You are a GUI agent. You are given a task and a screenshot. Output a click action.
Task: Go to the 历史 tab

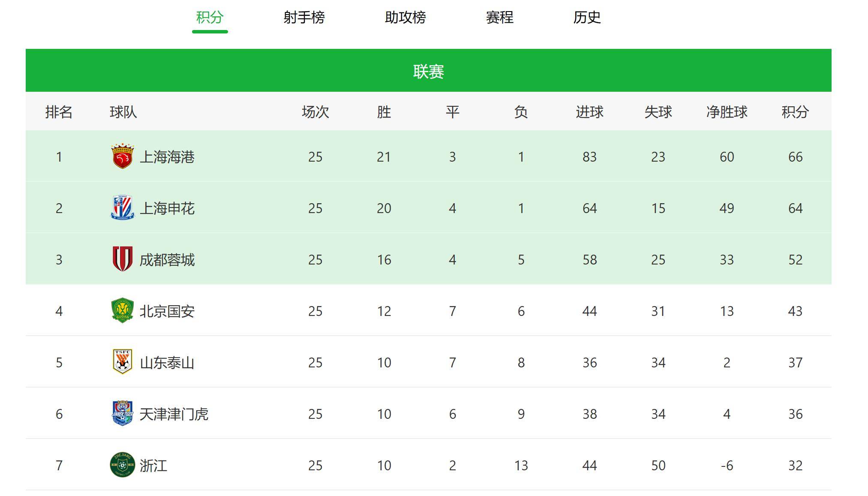(587, 18)
